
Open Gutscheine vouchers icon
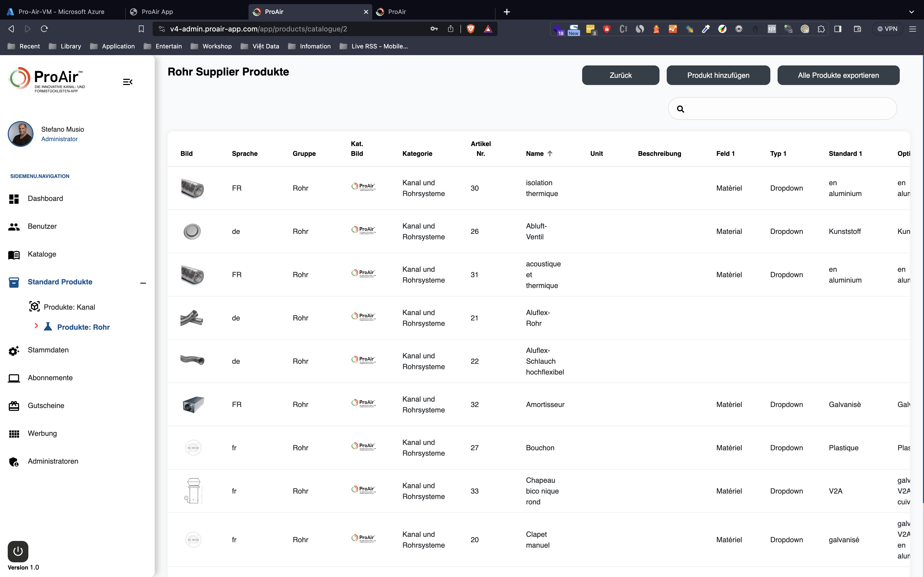point(14,406)
